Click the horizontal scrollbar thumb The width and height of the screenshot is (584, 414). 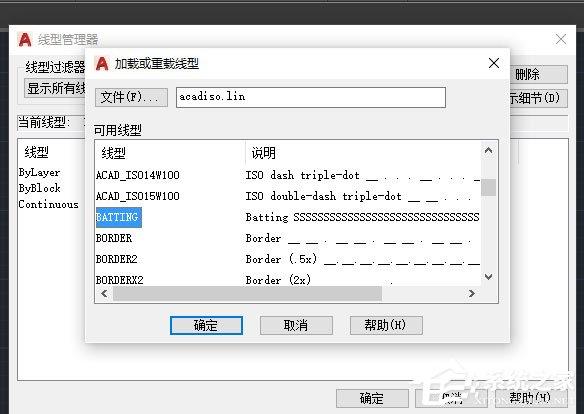[247, 294]
